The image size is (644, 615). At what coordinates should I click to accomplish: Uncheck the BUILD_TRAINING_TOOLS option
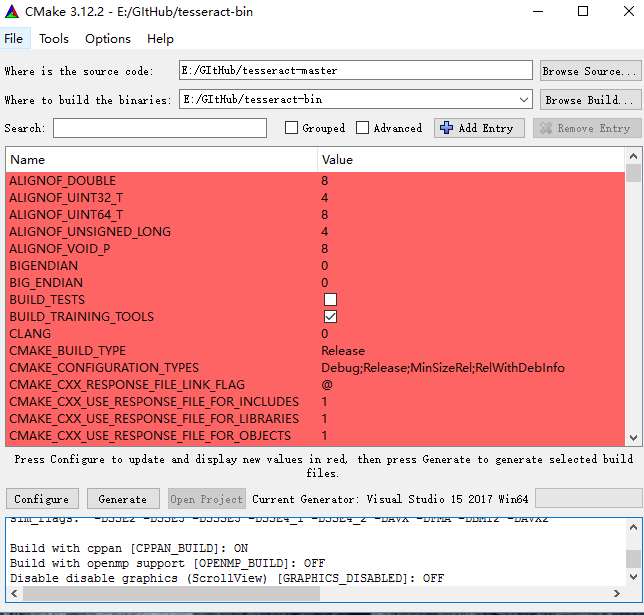coord(330,317)
